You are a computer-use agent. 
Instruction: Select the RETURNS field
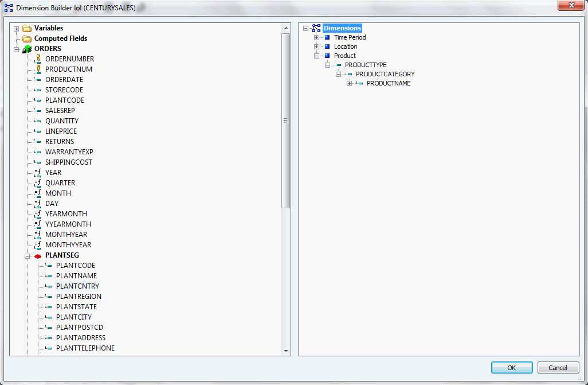60,142
